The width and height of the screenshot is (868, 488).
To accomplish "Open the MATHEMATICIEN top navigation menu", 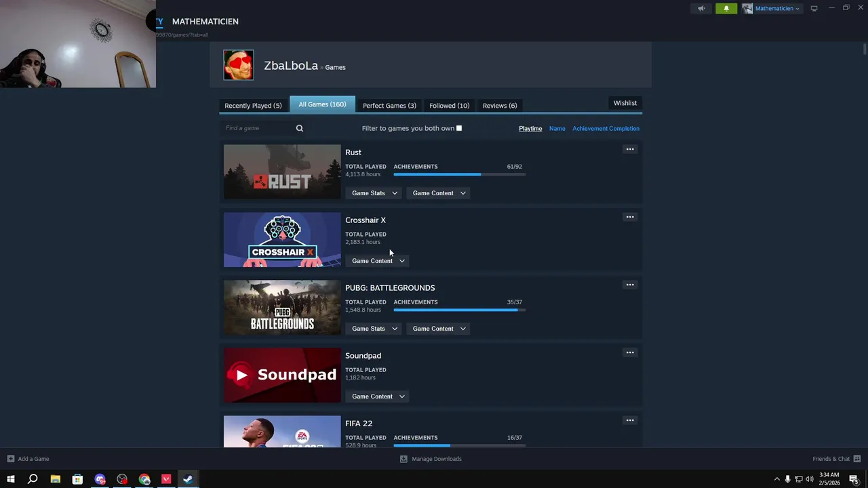I will [205, 22].
